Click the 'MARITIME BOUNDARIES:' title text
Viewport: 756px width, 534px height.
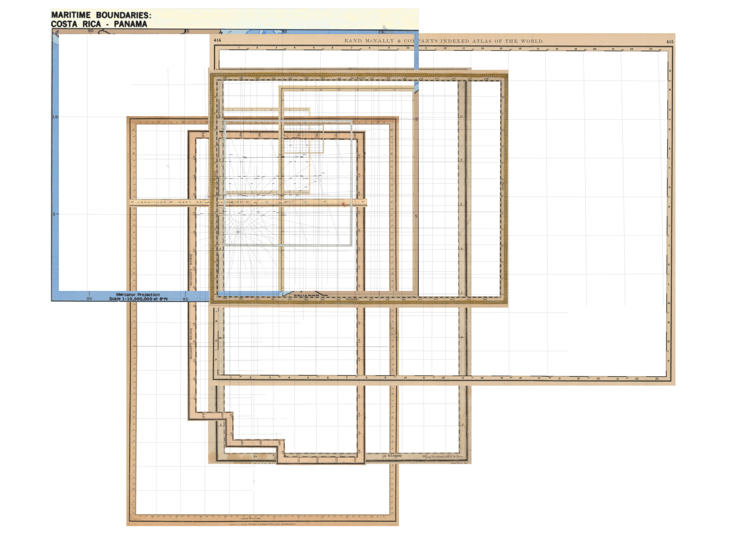[101, 15]
